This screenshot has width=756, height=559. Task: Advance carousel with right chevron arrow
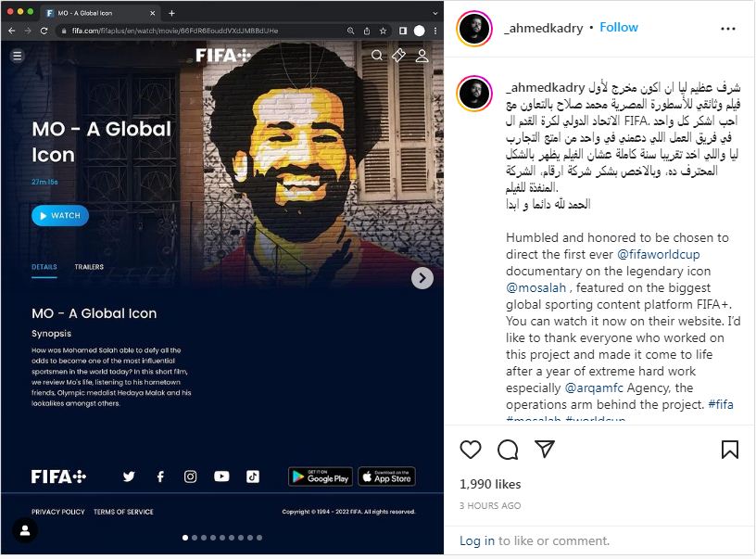click(x=422, y=278)
